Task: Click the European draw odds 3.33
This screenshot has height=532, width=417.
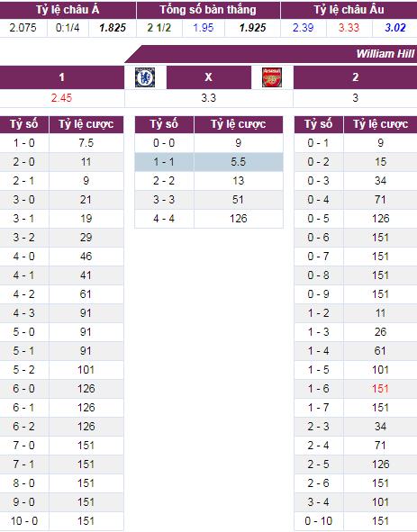Action: click(x=349, y=28)
